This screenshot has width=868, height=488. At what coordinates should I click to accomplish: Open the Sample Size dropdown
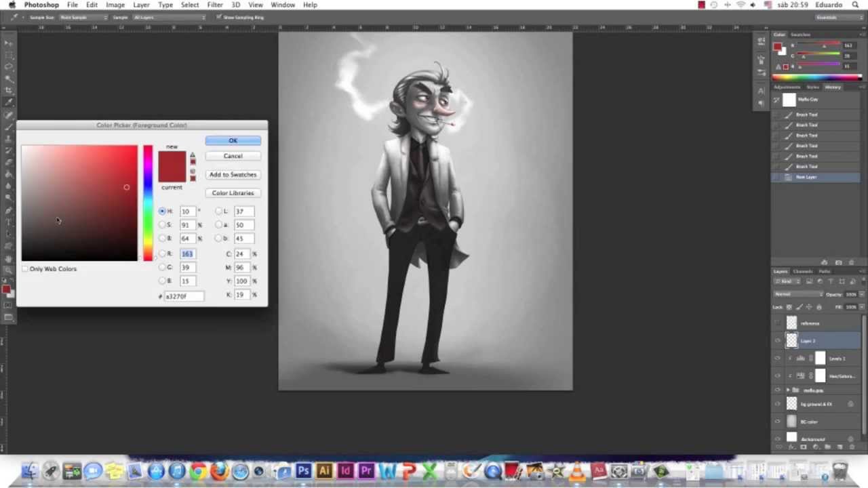point(83,17)
